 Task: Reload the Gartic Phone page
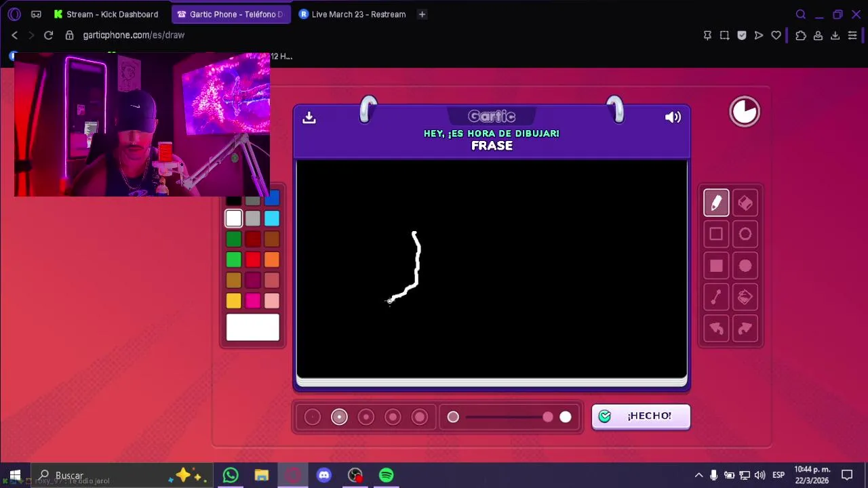pyautogui.click(x=48, y=35)
